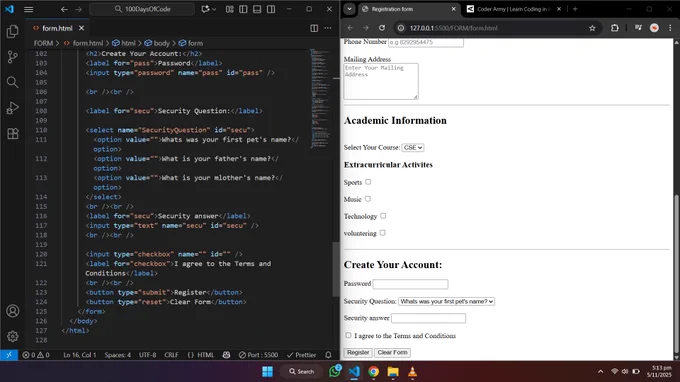This screenshot has width=680, height=382.
Task: Open the Chrome profile avatar
Action: point(654,28)
